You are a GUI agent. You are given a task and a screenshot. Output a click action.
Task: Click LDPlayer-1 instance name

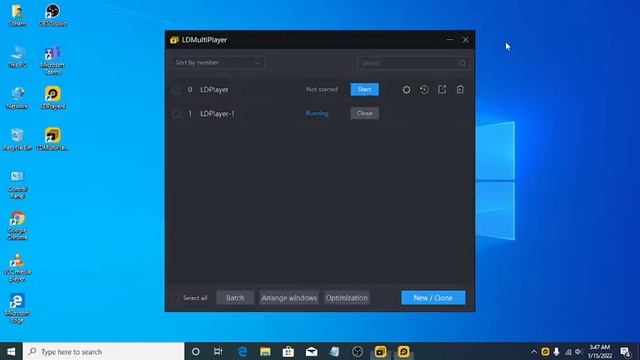coord(218,113)
